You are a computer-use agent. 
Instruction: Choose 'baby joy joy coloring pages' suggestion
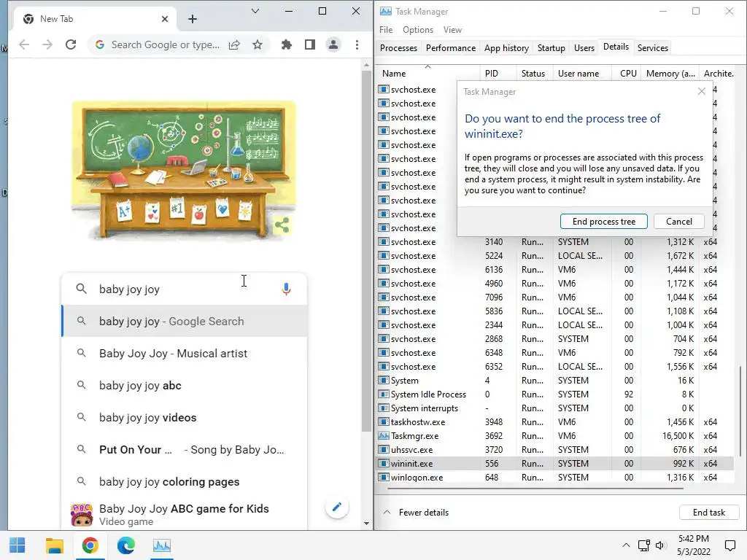185,481
